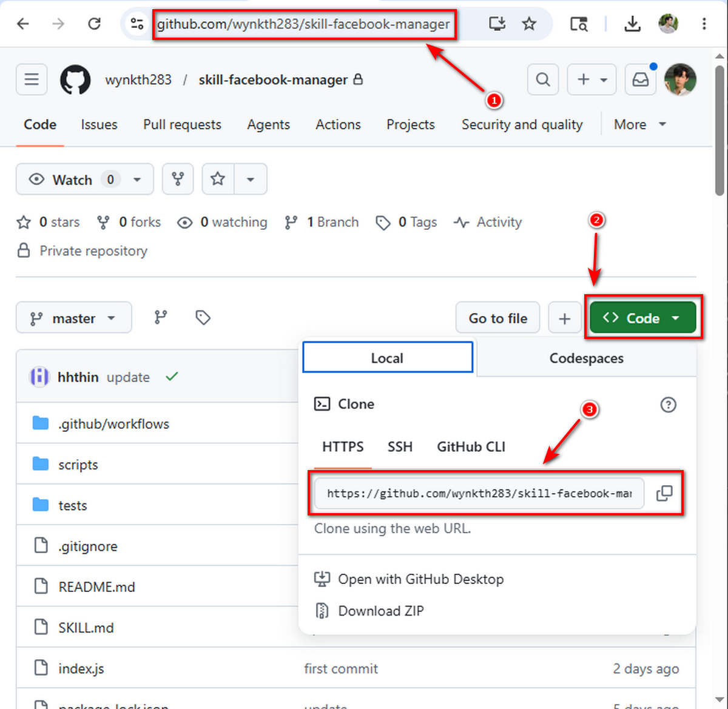
Task: Click the add file plus button
Action: click(x=564, y=318)
